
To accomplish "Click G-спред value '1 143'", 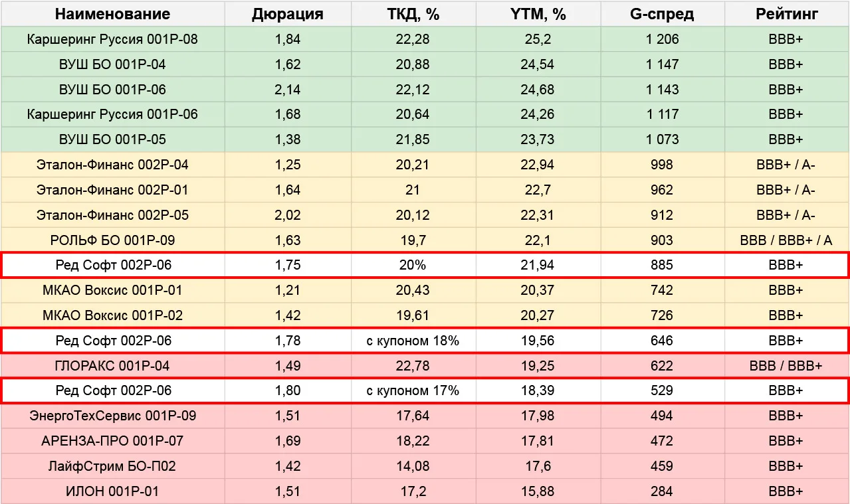I will [663, 90].
